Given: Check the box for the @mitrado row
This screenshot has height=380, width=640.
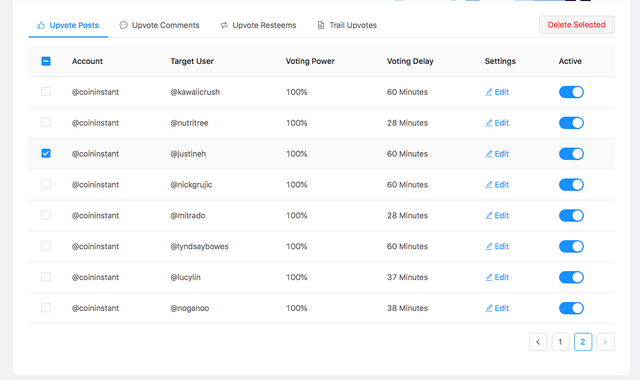Looking at the screenshot, I should 46,215.
